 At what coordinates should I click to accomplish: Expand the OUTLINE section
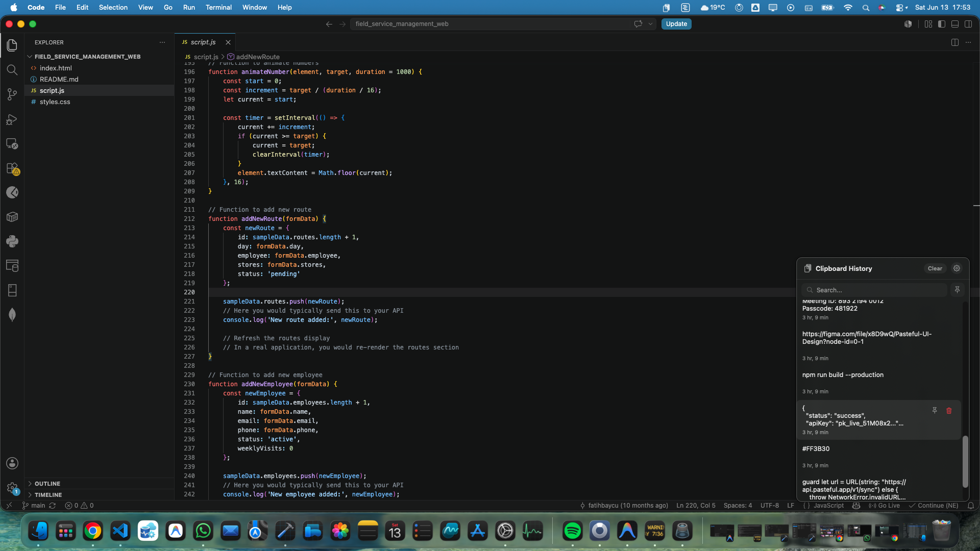tap(99, 484)
